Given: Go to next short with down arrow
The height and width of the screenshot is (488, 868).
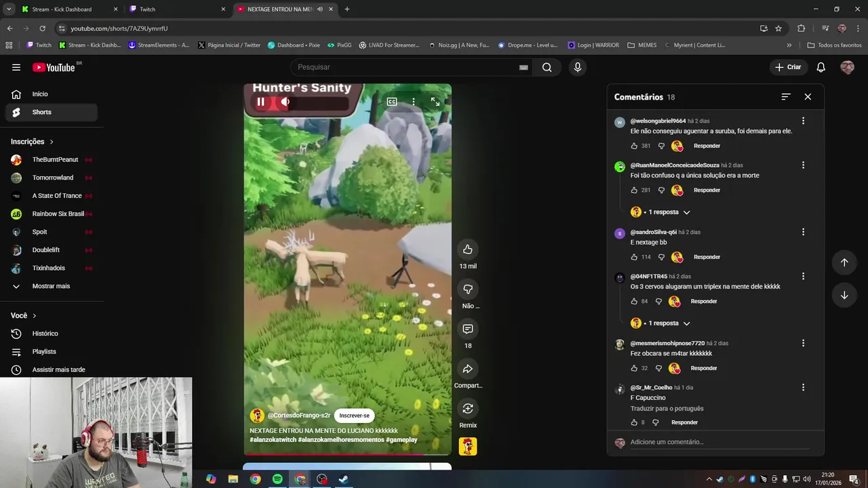Looking at the screenshot, I should coord(844,295).
